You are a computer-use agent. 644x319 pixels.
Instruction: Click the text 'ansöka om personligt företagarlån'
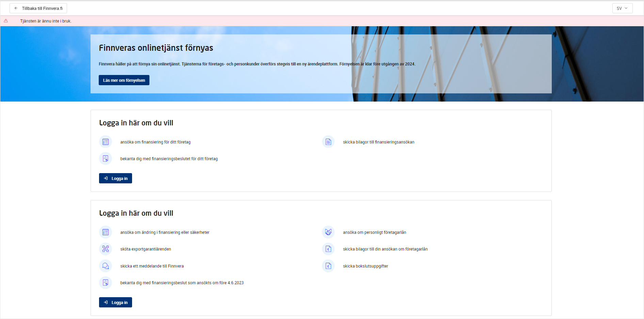pyautogui.click(x=374, y=232)
